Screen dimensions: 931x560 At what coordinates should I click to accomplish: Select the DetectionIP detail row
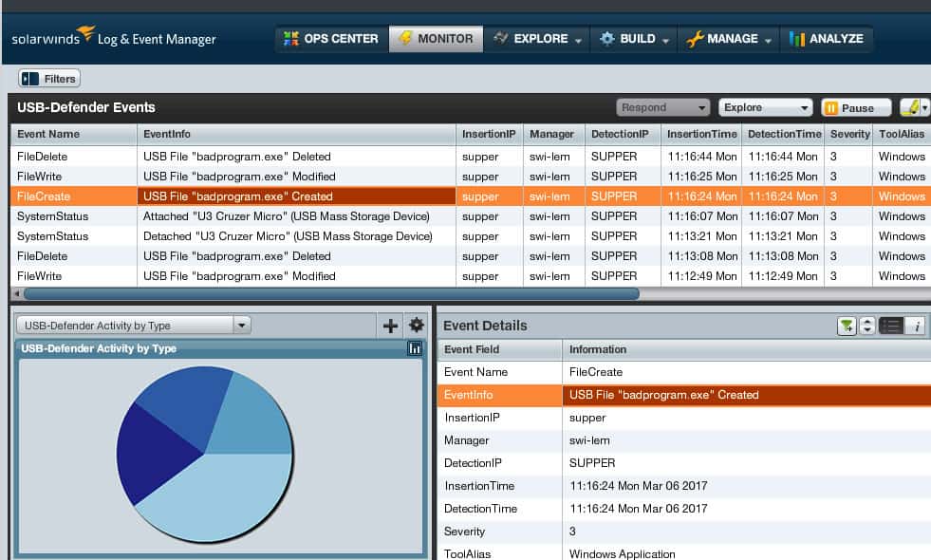coord(684,463)
